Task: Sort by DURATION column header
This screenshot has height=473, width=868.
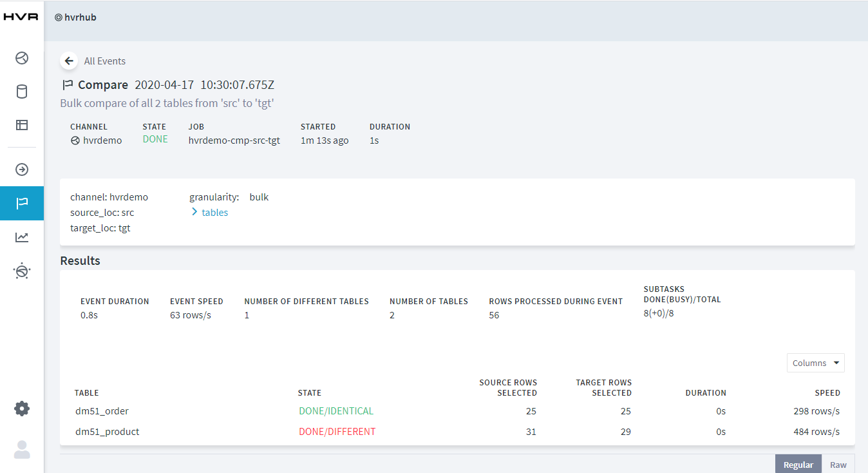Action: pos(706,392)
